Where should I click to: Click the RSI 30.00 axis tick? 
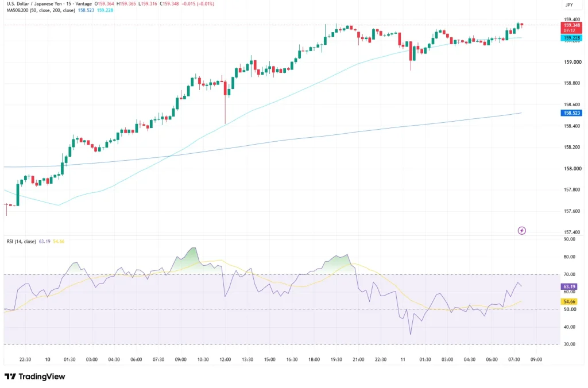[570, 344]
